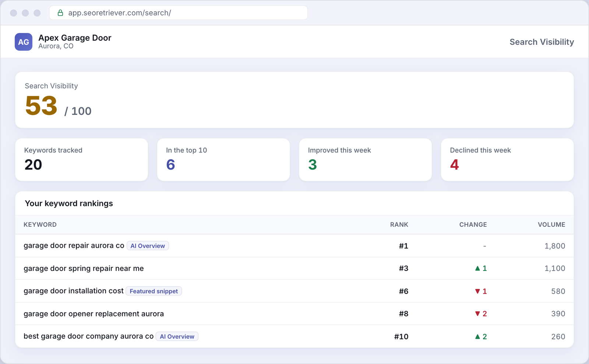
Task: Click volume 1,100 cell
Action: [x=555, y=268]
